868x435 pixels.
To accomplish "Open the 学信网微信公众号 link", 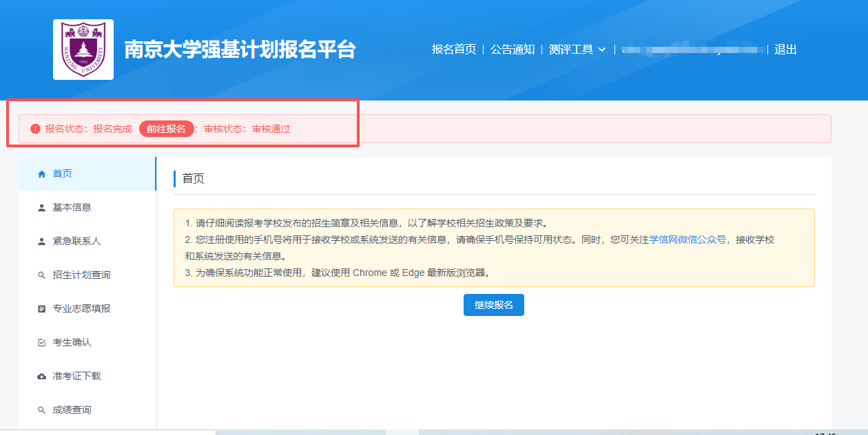I will click(688, 240).
